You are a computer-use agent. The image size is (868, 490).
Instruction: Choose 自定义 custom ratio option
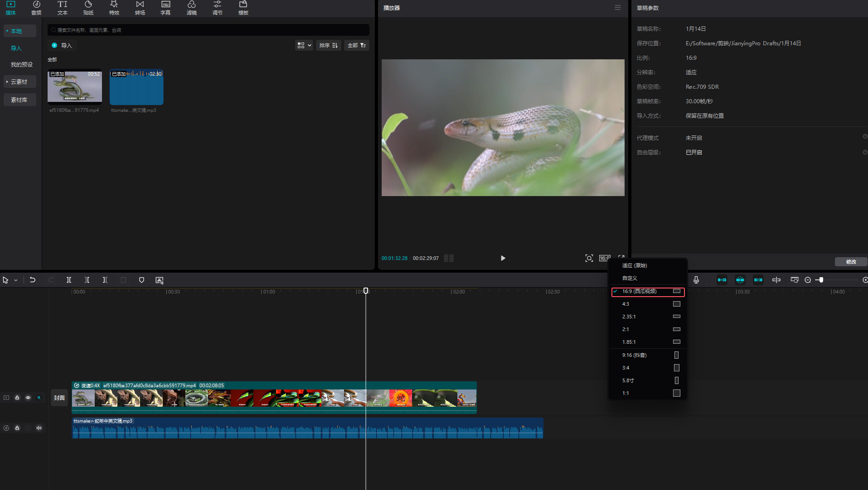click(648, 278)
